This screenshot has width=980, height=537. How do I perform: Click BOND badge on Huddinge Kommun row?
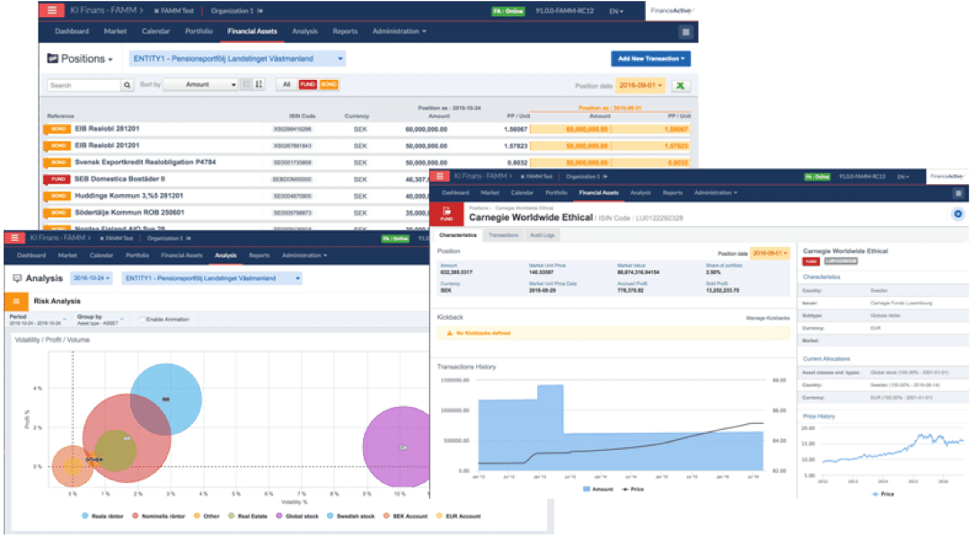pos(57,196)
